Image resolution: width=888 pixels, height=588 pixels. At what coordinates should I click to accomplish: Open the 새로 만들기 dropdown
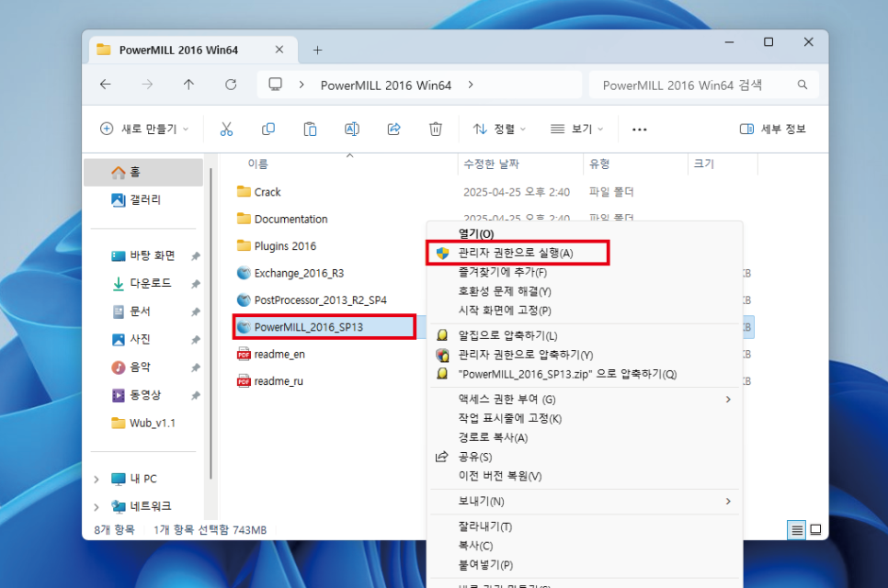(x=144, y=129)
